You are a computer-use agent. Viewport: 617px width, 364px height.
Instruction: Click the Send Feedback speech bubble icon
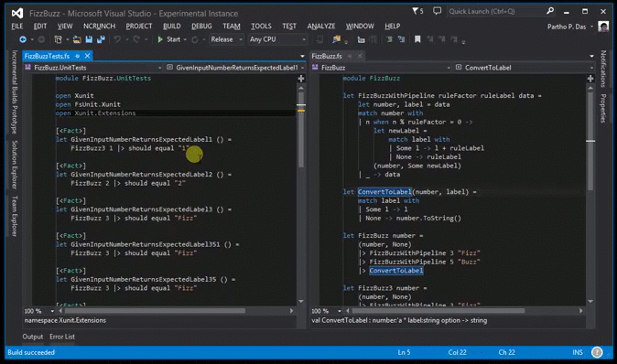437,11
